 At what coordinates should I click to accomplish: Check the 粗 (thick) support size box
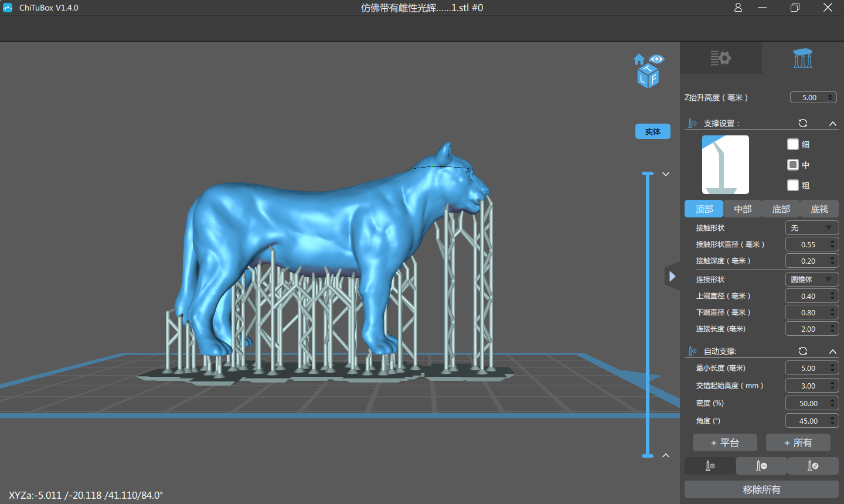[793, 185]
